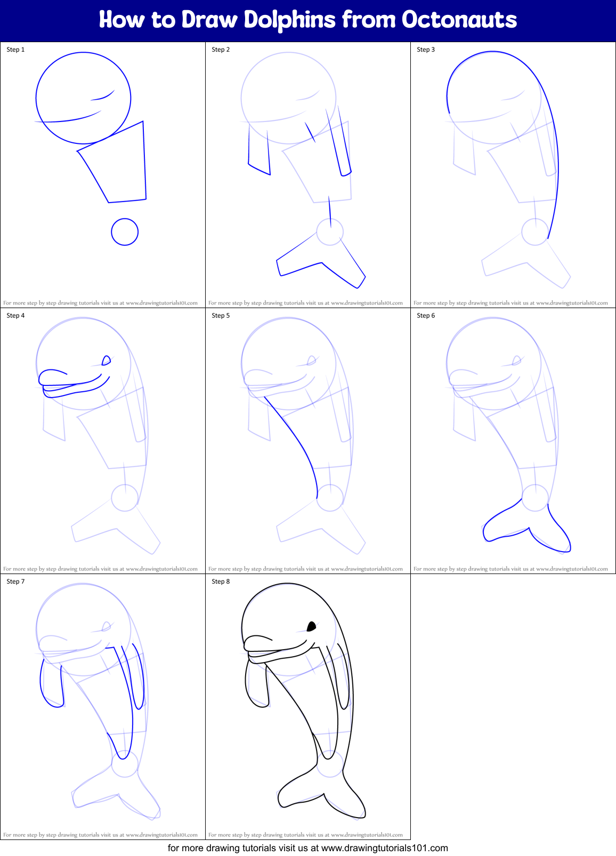The width and height of the screenshot is (616, 856).
Task: Click the bottom footer drawingtutorials101.com text
Action: 308,848
